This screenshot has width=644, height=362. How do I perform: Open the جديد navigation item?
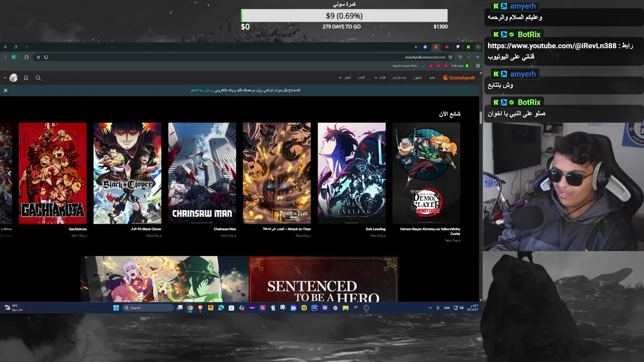432,78
